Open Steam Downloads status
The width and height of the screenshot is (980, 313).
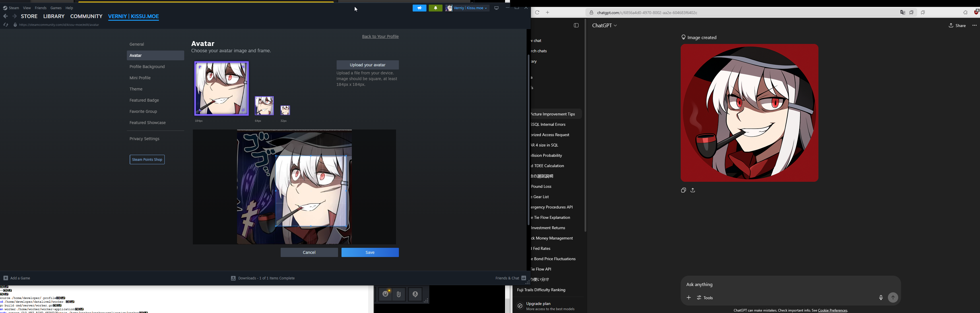coord(263,278)
